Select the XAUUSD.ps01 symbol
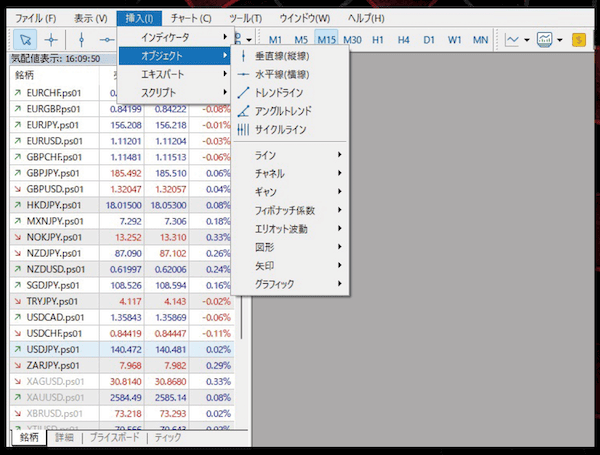This screenshot has width=600, height=455. [55, 398]
